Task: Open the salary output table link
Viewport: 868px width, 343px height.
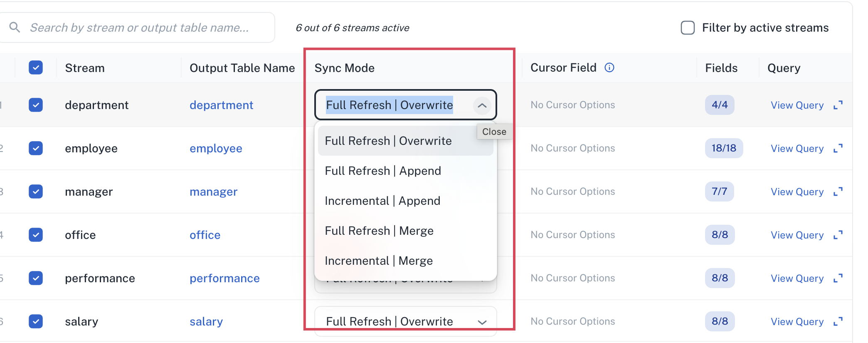Action: coord(206,321)
